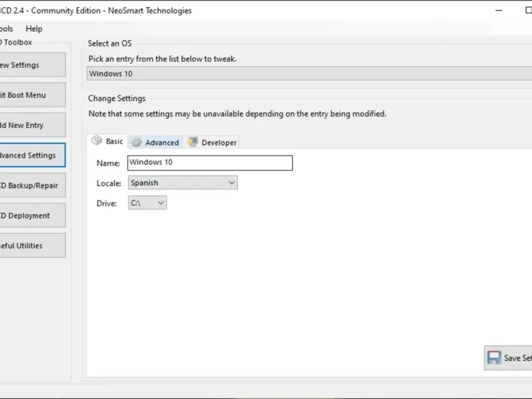Click the floppy disk save icon
Image resolution: width=532 pixels, height=399 pixels.
(x=494, y=358)
